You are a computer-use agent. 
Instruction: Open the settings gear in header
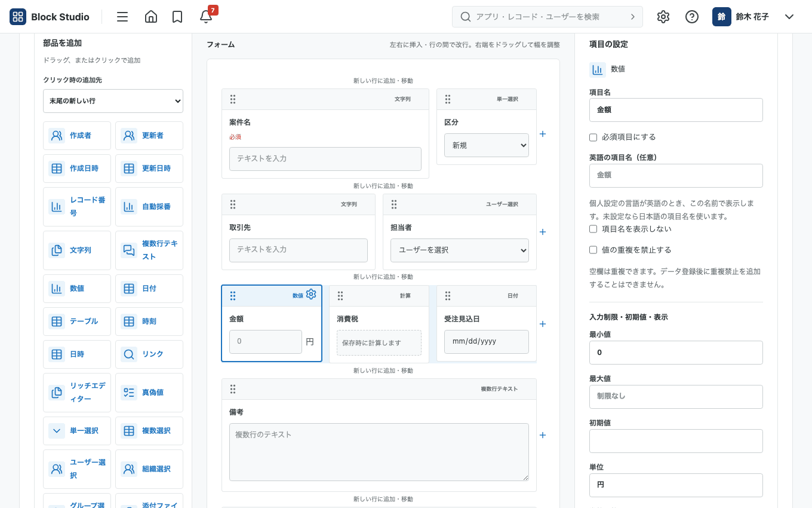pyautogui.click(x=663, y=17)
